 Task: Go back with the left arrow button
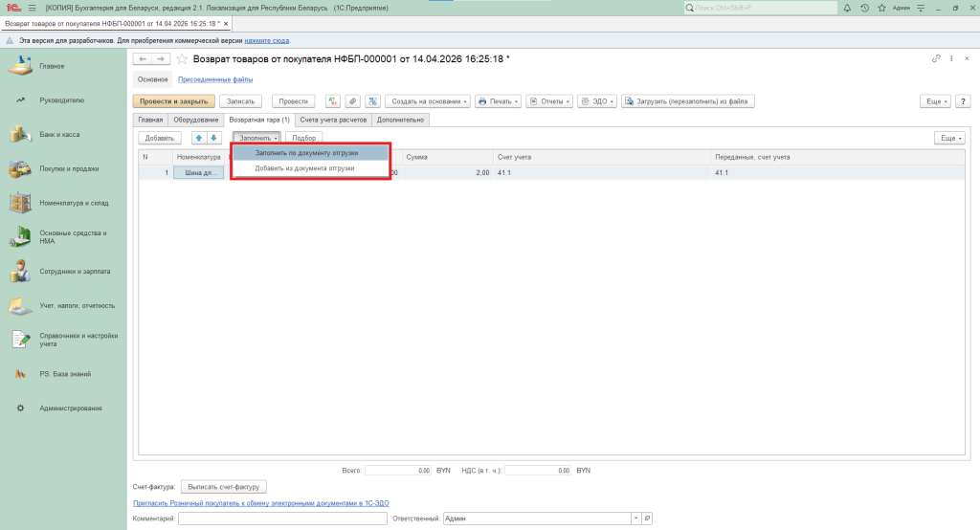coord(144,59)
